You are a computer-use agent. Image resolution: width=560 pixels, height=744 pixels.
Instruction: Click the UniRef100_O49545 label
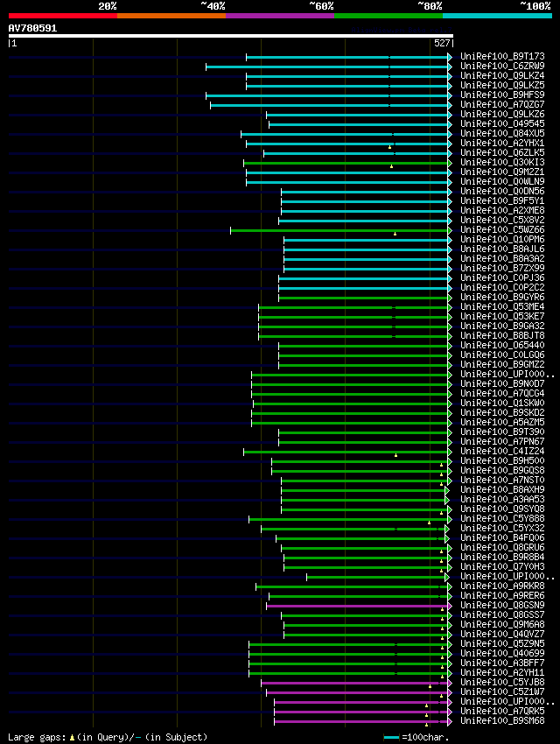coord(502,123)
